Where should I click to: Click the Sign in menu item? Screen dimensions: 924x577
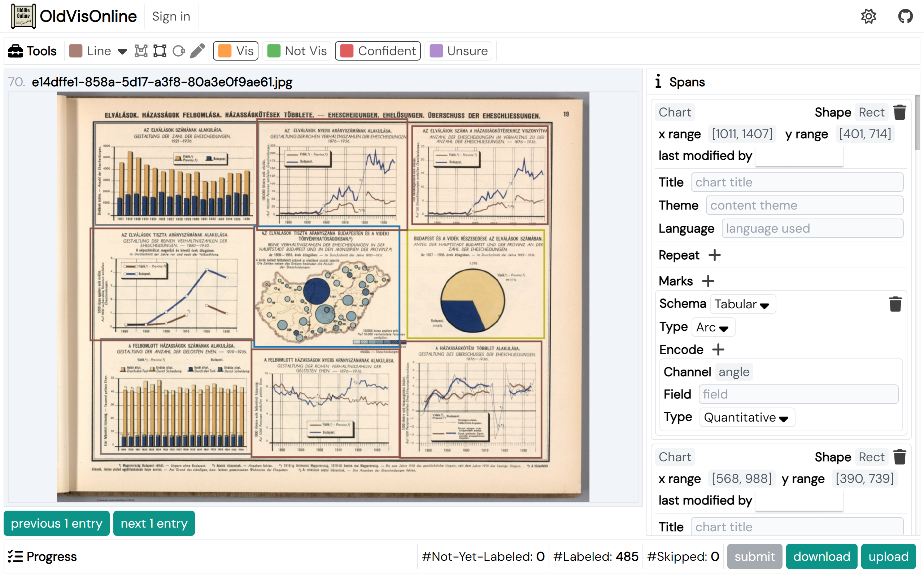[x=171, y=17]
